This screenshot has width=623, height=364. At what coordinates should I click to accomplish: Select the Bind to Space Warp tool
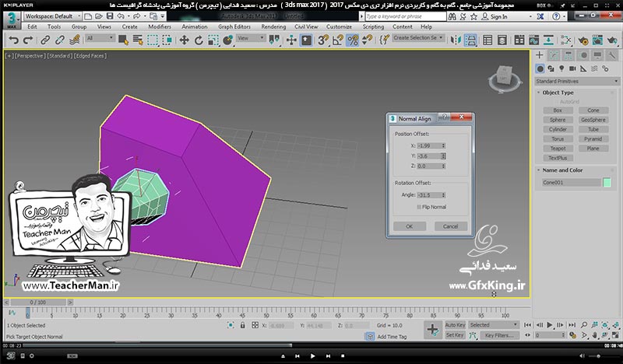point(74,40)
